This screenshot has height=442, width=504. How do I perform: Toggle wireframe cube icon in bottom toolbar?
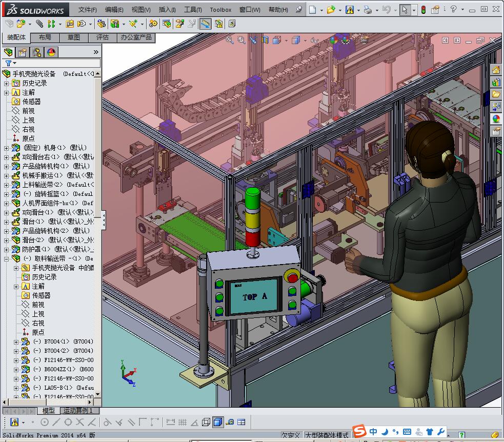pyautogui.click(x=206, y=422)
